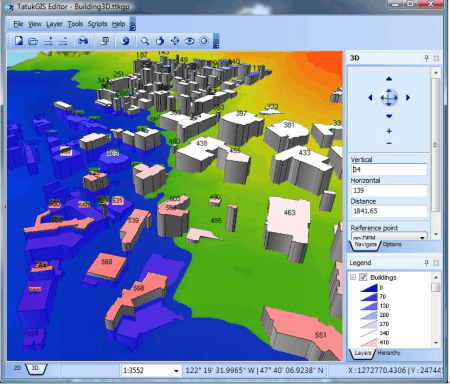Open the Layer menu
The height and width of the screenshot is (384, 450).
[54, 24]
